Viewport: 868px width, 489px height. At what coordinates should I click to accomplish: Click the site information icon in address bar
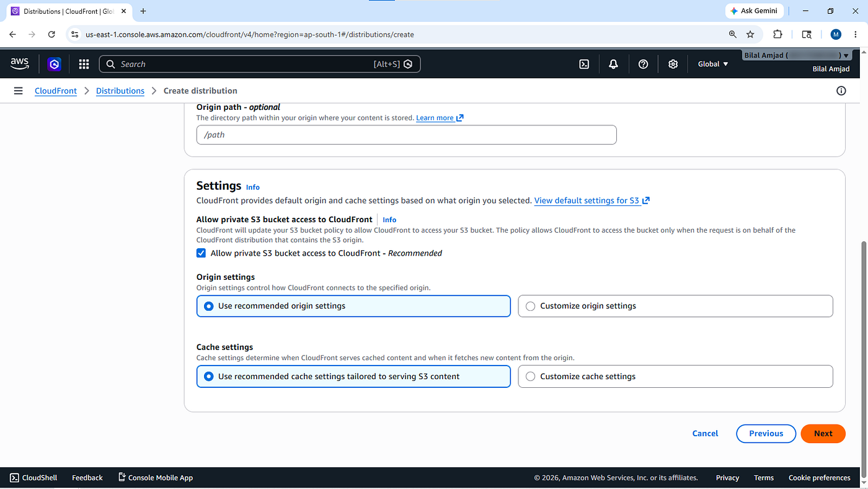(75, 35)
